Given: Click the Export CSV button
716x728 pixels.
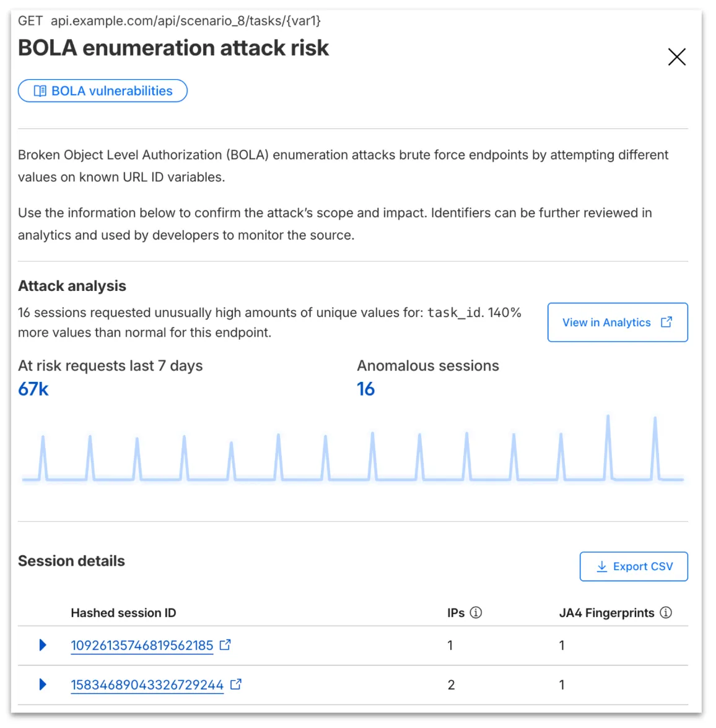Looking at the screenshot, I should pos(633,566).
